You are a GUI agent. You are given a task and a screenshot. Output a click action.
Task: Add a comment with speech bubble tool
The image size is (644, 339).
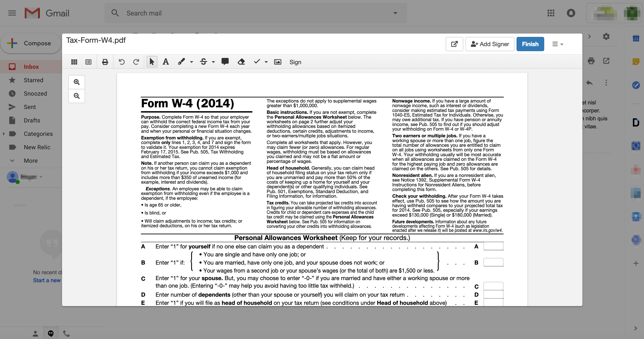225,61
